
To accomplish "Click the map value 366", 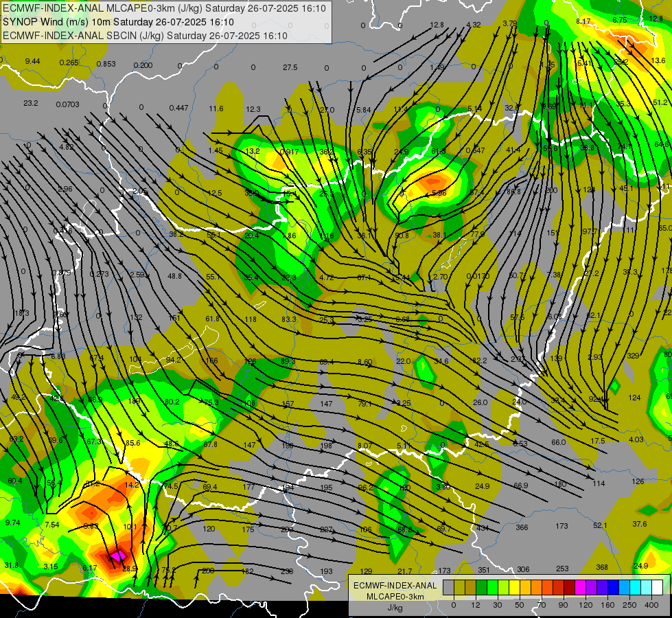I will pyautogui.click(x=522, y=527).
